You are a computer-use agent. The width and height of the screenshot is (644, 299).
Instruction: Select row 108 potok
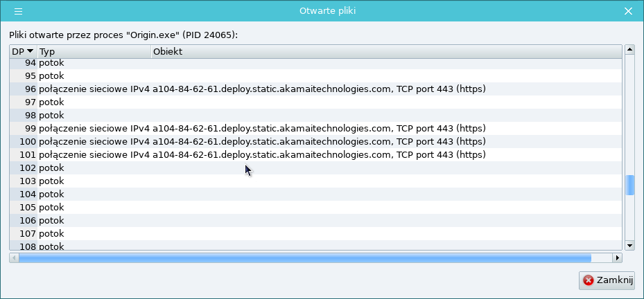(x=316, y=245)
